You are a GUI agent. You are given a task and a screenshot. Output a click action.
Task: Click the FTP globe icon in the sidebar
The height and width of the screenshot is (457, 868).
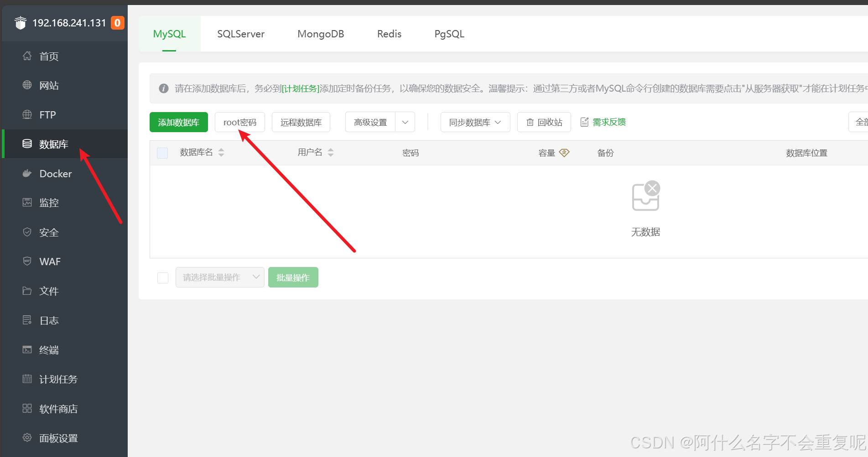pos(27,114)
